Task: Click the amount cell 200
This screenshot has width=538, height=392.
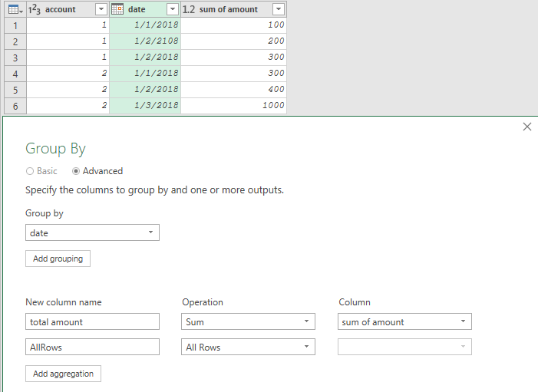Action: (233, 41)
